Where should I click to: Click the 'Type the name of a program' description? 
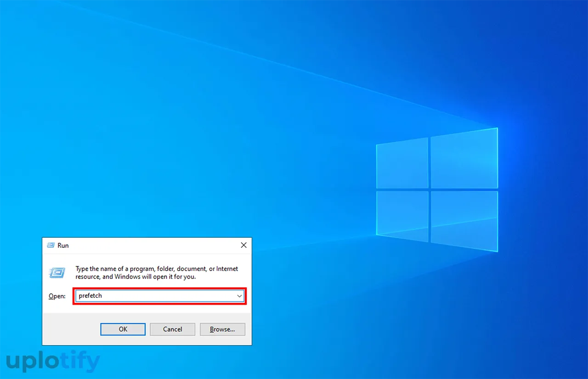[x=157, y=273]
